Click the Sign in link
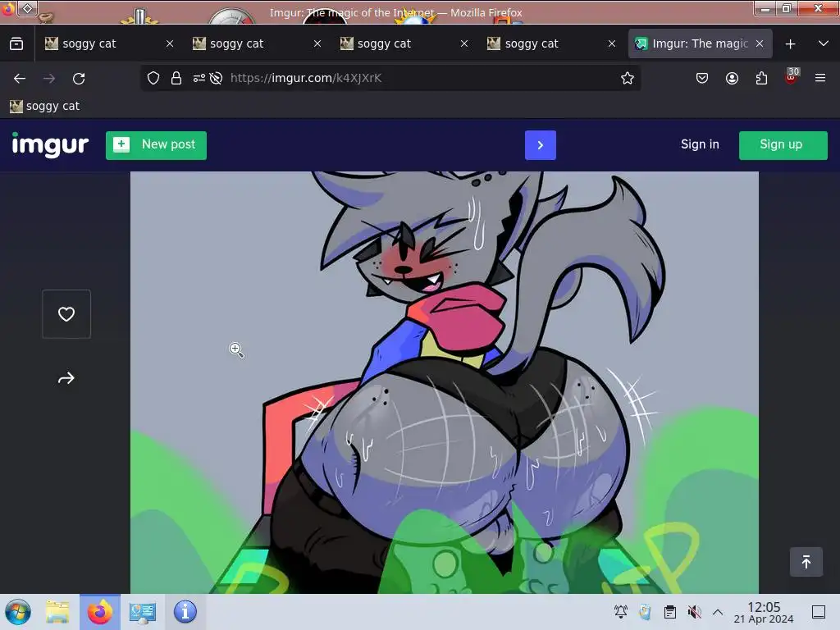Image resolution: width=840 pixels, height=630 pixels. click(700, 144)
